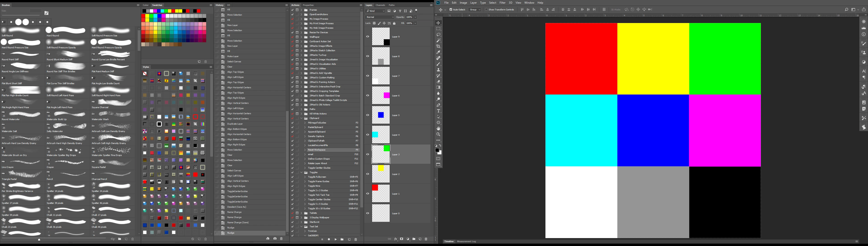Image resolution: width=868 pixels, height=246 pixels.
Task: Click the Duplicate Layer history state
Action: pos(235,124)
